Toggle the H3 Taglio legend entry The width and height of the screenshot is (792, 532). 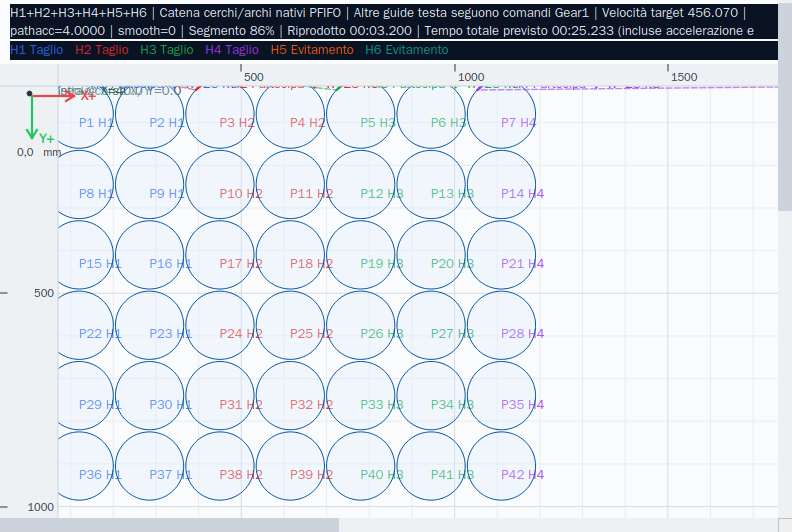click(x=167, y=50)
